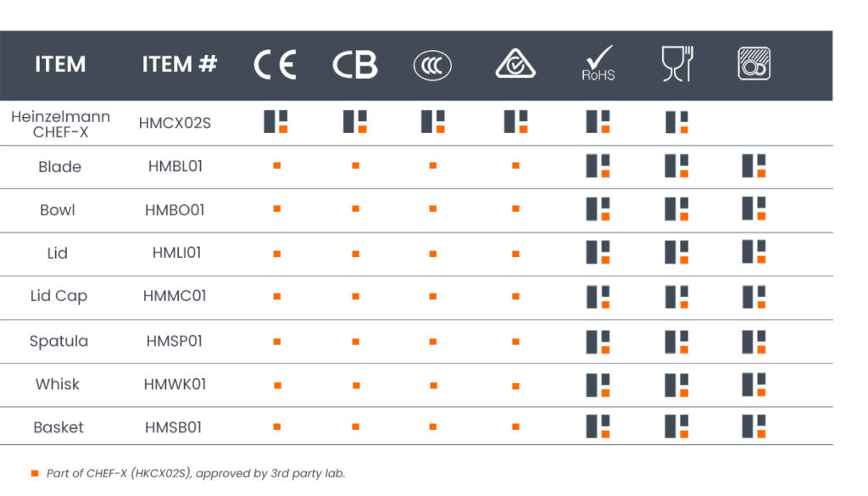Click the Blade row RoHS logo mark
Screen dimensions: 868x496
pos(598,165)
